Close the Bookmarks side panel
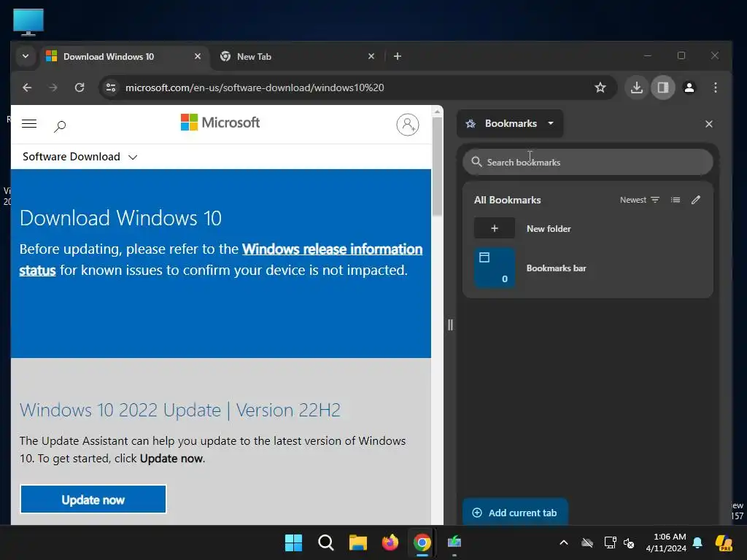 point(709,124)
